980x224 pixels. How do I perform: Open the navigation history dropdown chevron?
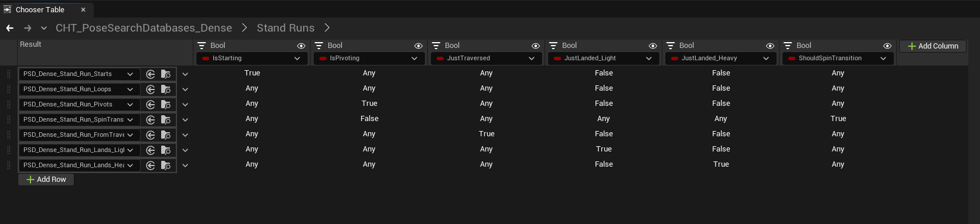click(x=44, y=28)
